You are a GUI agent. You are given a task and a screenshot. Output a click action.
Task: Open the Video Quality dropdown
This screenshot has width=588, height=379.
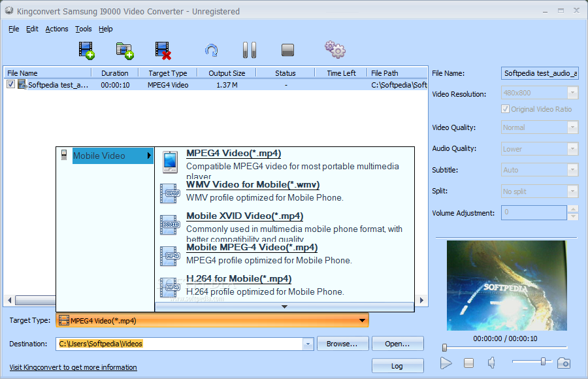(572, 127)
